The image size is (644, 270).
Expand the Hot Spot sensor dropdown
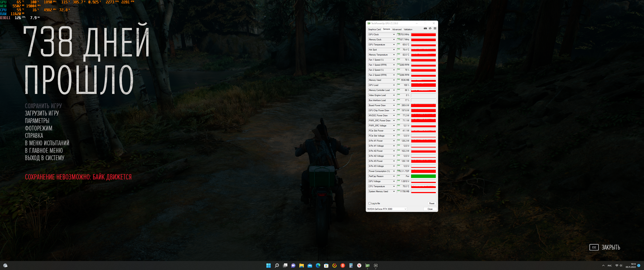pos(394,49)
